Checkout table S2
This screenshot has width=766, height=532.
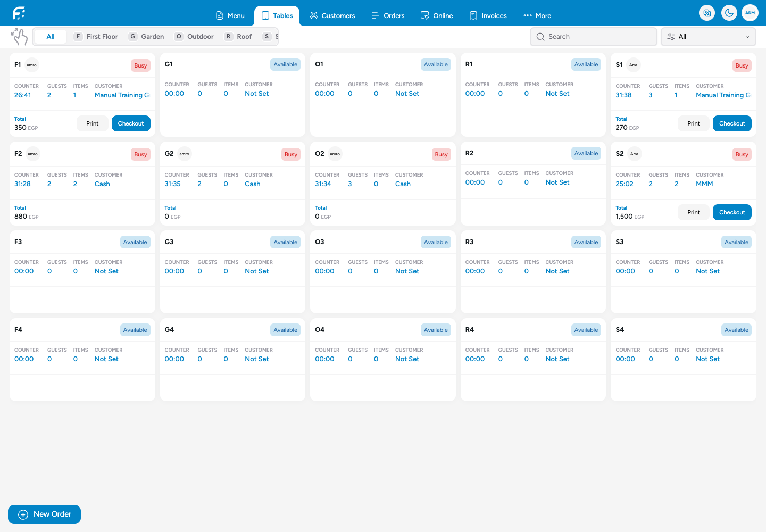[x=732, y=212]
